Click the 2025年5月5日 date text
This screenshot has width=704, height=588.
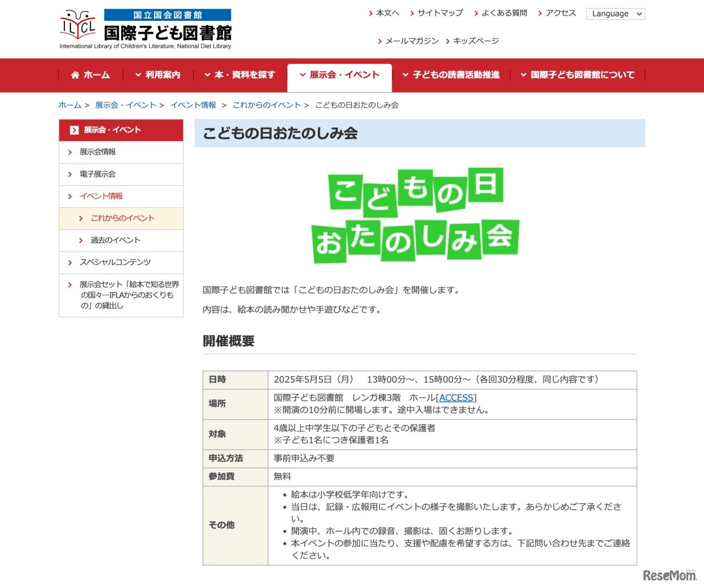point(313,380)
